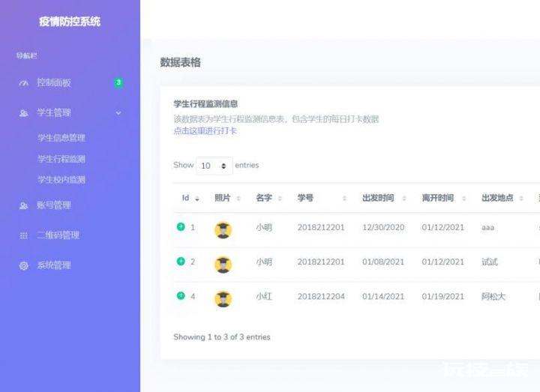Screen dimensions: 540x392
Task: Click 'Showing 1 to 3 of 3 entries' text
Action: pos(222,337)
